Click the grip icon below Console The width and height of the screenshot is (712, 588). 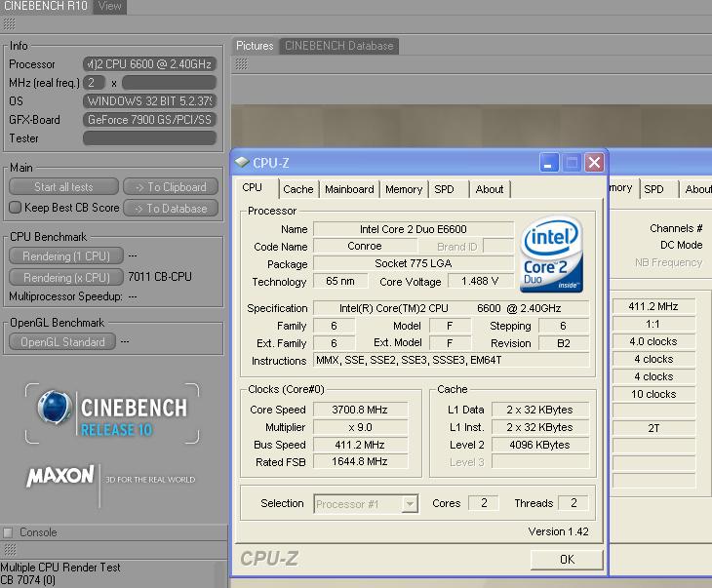(10, 550)
